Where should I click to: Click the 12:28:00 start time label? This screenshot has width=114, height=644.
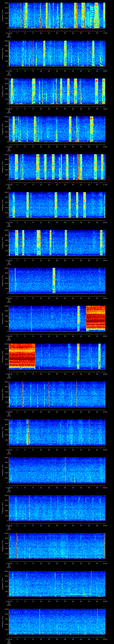pos(9,487)
